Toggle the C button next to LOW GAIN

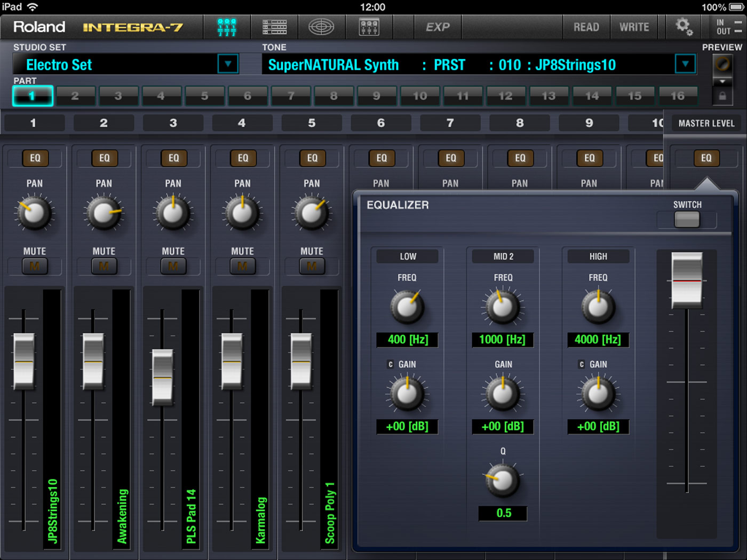coord(390,365)
